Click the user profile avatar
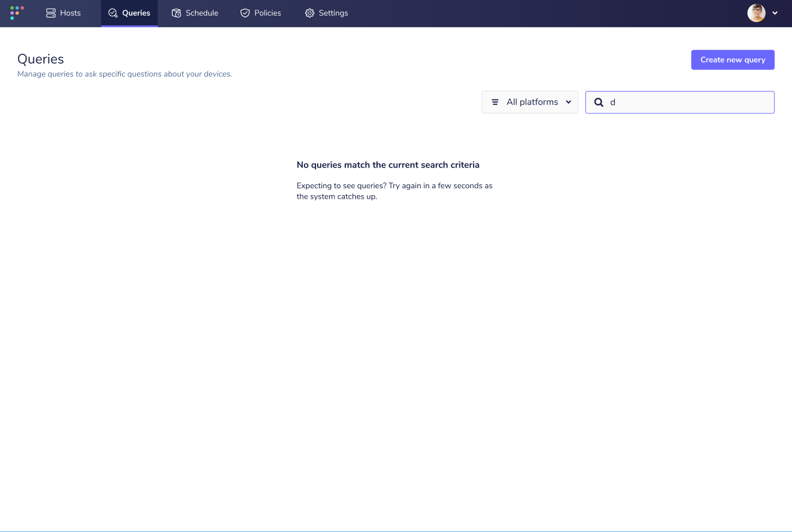Screen dimensions: 792x532 [756, 12]
